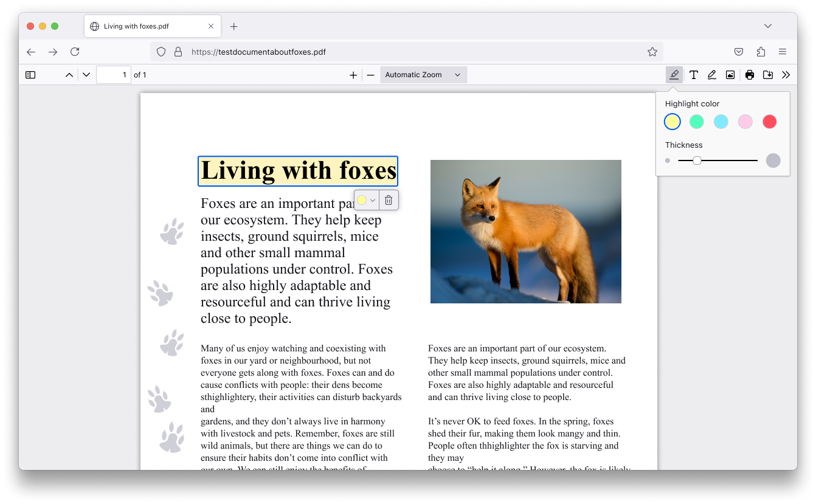The width and height of the screenshot is (816, 504).
Task: Zoom in with the plus button
Action: pos(353,74)
